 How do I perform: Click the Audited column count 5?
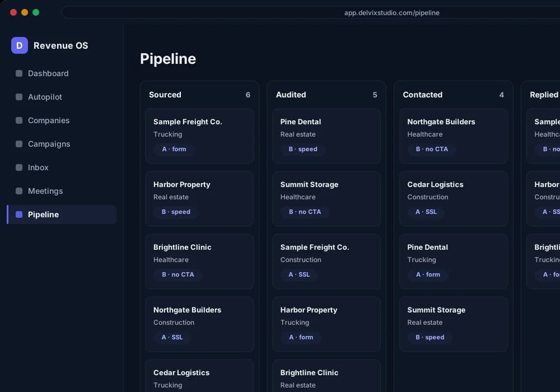375,95
